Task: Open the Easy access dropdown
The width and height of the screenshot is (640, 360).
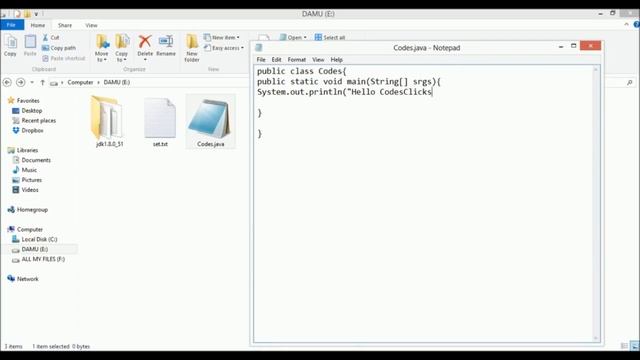Action: pos(224,48)
